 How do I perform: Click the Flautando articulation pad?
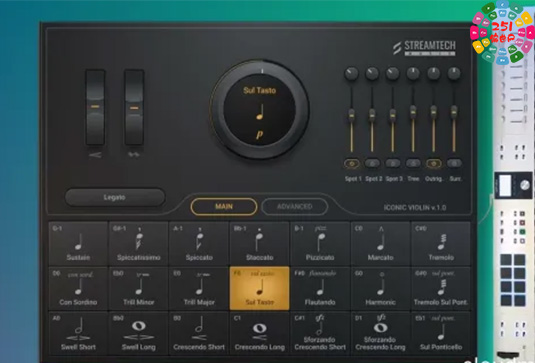(x=320, y=289)
